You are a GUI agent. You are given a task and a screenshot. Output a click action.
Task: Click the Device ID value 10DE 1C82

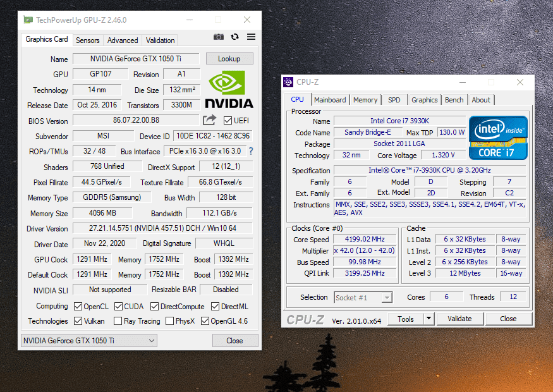pyautogui.click(x=212, y=136)
